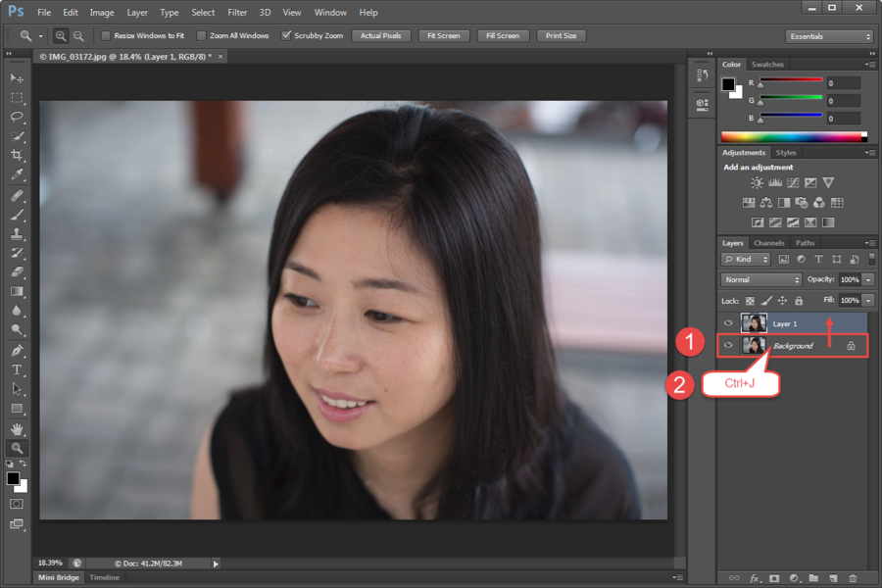
Task: Toggle lock transparent pixels
Action: (x=750, y=301)
